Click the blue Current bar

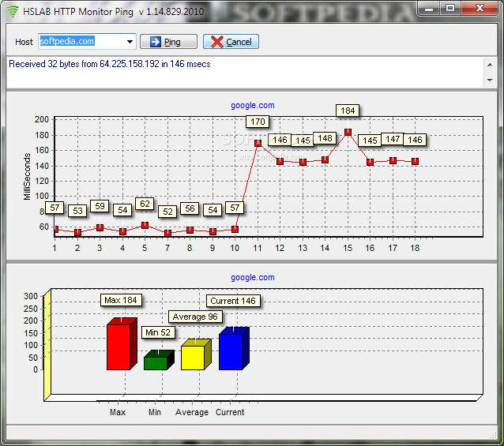[234, 348]
